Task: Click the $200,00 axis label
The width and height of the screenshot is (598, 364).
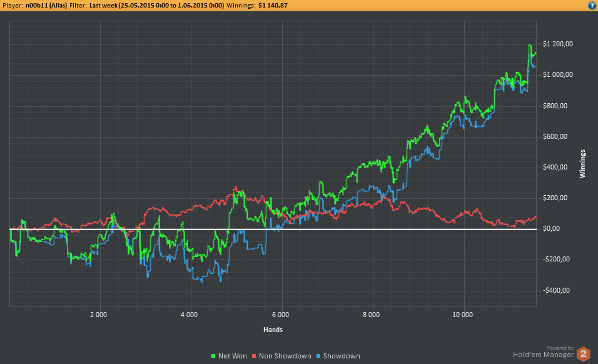Action: click(555, 198)
